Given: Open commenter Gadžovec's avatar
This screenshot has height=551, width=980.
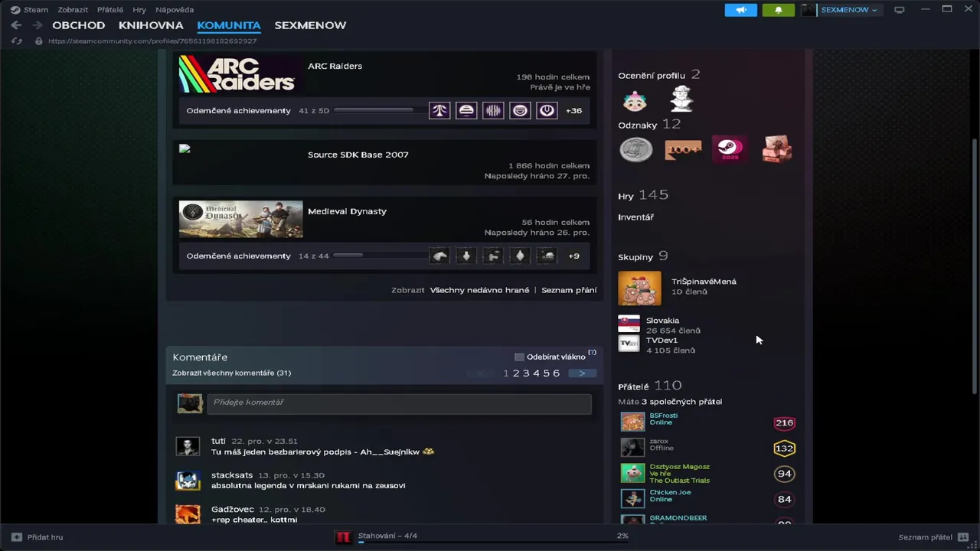Looking at the screenshot, I should (188, 514).
